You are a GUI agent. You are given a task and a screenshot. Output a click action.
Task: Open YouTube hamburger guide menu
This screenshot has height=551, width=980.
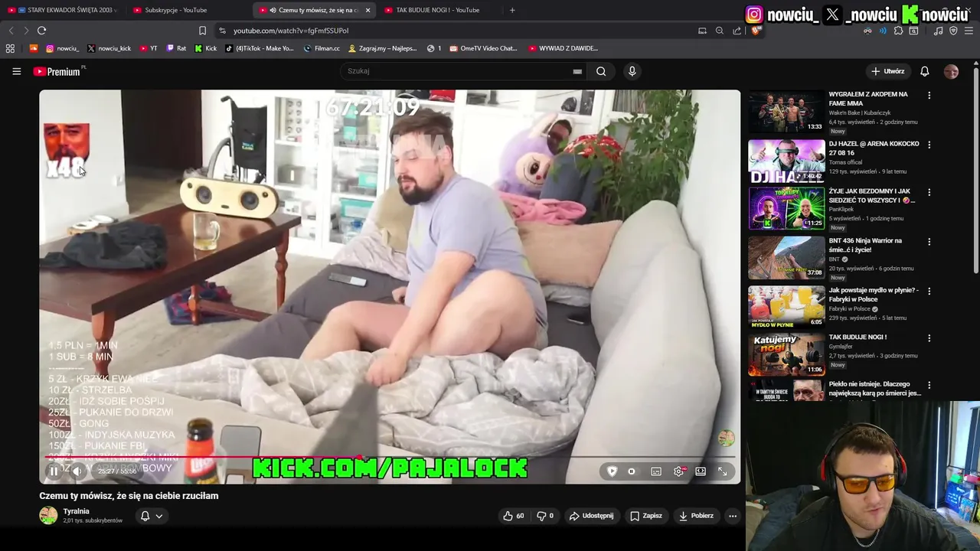pyautogui.click(x=16, y=71)
